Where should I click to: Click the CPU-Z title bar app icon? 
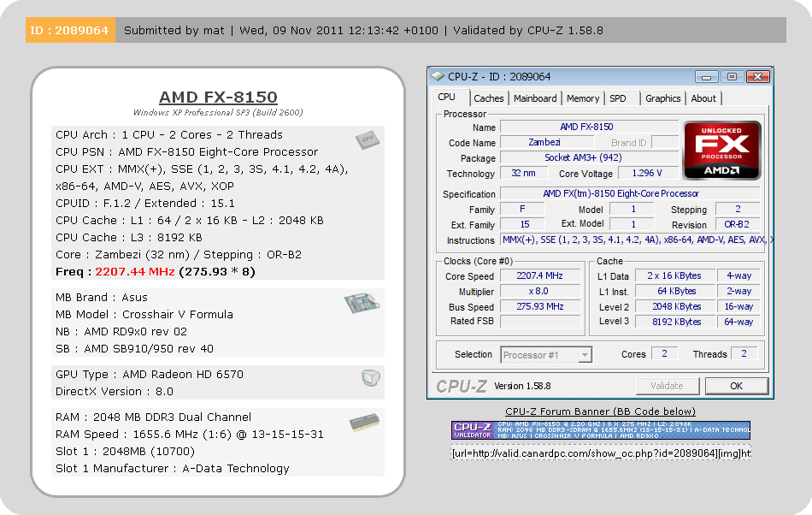click(438, 77)
